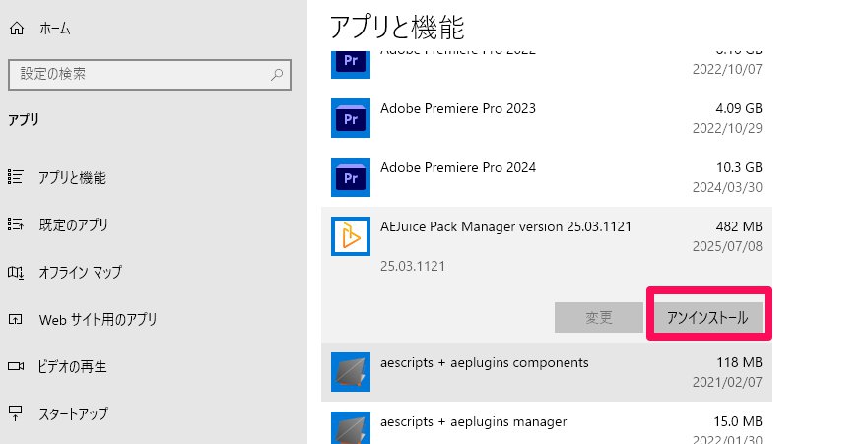The height and width of the screenshot is (444, 868).
Task: Click the Adobe Premiere Pro 2024 app icon
Action: point(351,177)
